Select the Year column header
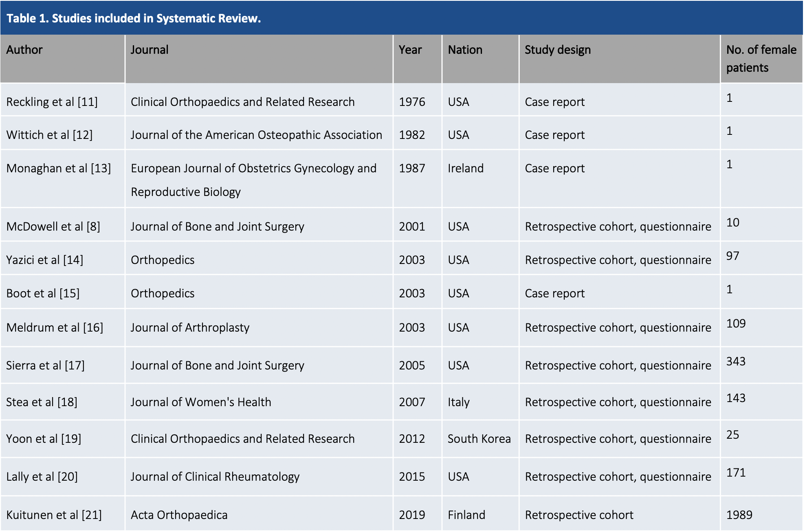The image size is (805, 532). tap(410, 50)
